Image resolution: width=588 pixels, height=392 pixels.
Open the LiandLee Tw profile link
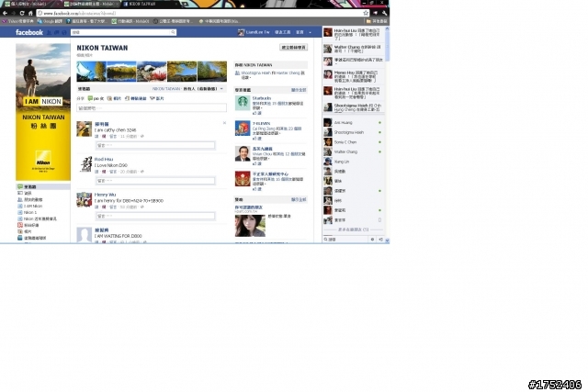[254, 33]
